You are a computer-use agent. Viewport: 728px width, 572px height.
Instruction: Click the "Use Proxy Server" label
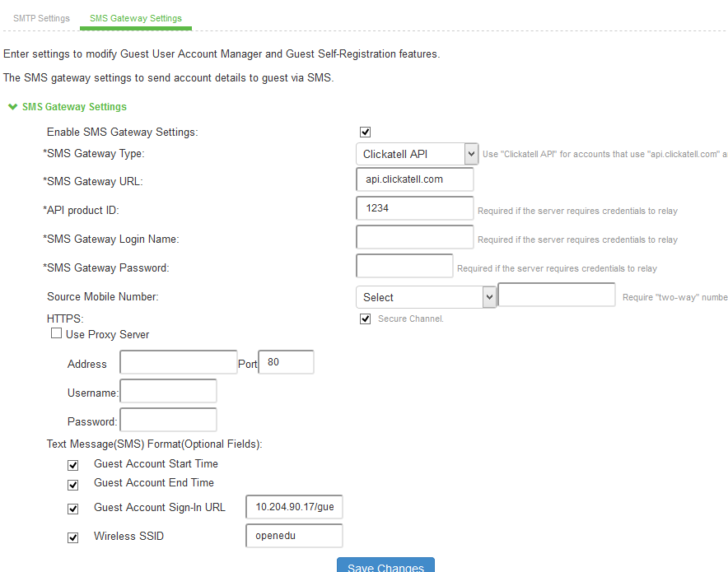107,334
